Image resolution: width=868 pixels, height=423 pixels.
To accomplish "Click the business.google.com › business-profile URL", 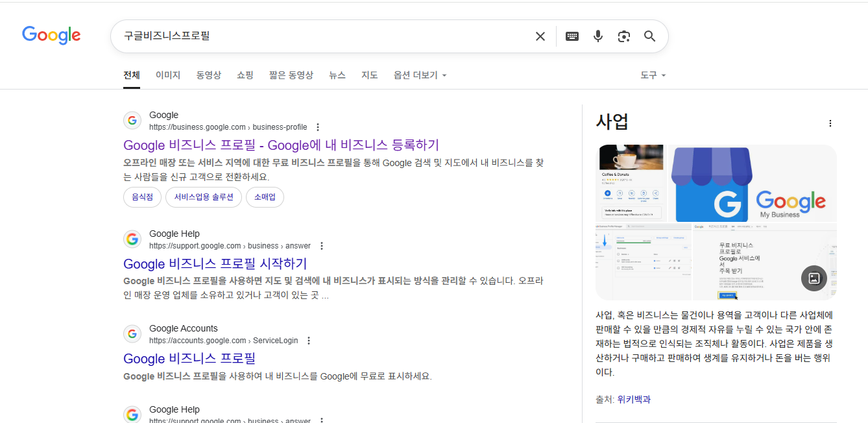I will [228, 127].
